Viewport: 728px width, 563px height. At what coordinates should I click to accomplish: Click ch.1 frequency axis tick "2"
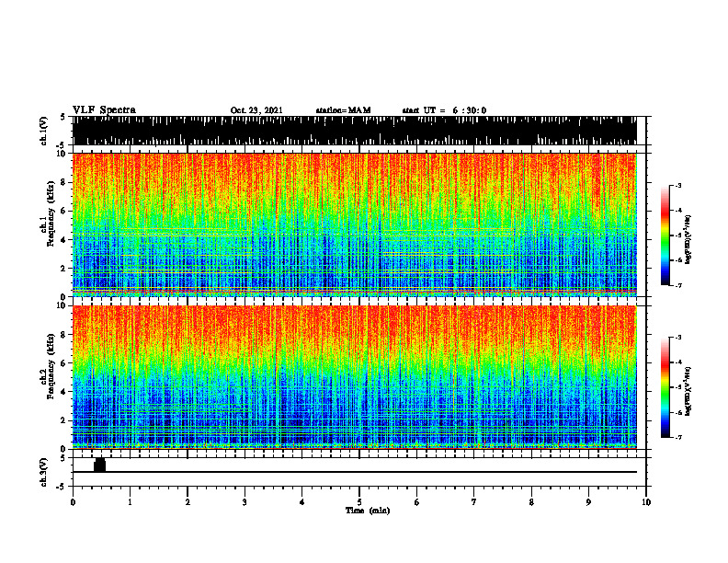(65, 268)
